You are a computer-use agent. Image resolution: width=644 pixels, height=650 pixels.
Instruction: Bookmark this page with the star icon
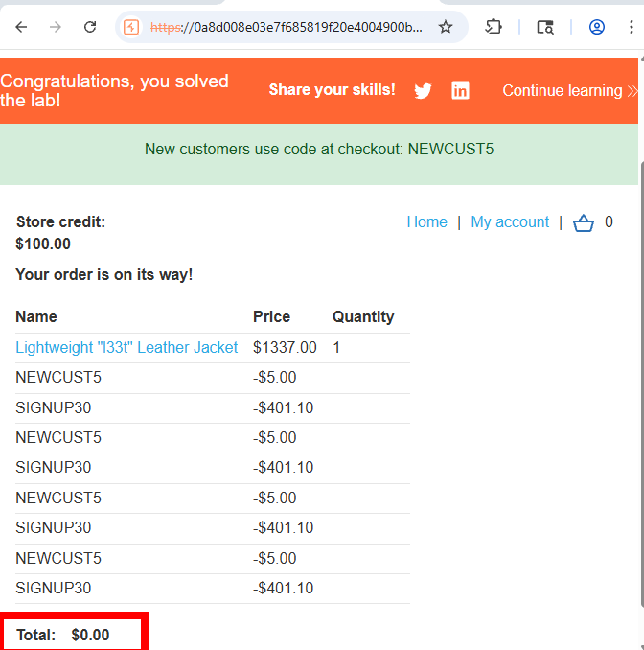(x=446, y=27)
